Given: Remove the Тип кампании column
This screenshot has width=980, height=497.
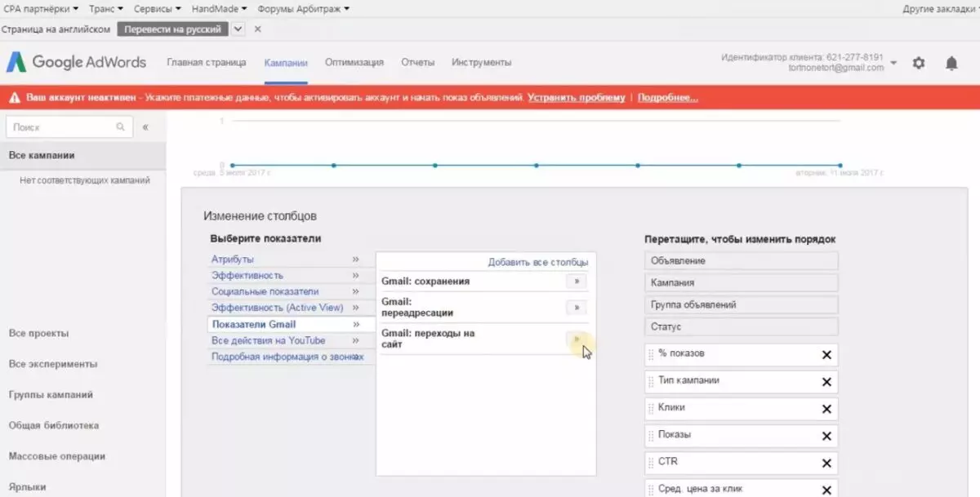Looking at the screenshot, I should coord(826,382).
